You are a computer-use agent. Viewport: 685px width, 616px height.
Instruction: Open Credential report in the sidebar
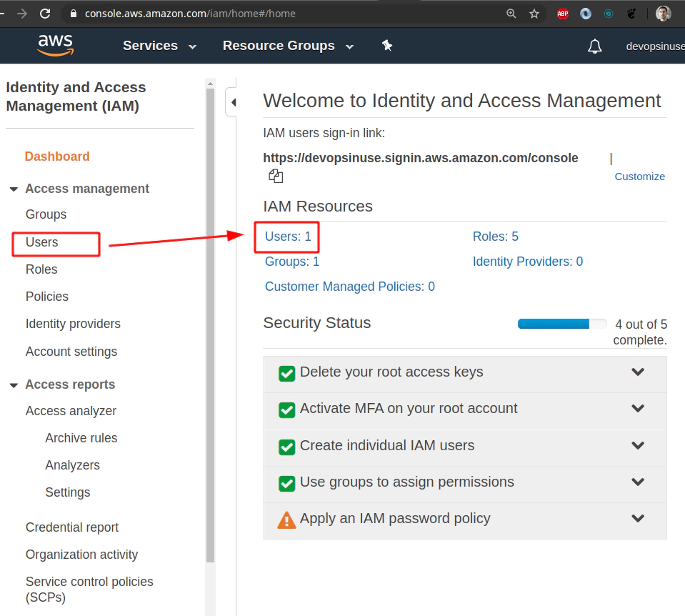pyautogui.click(x=72, y=527)
